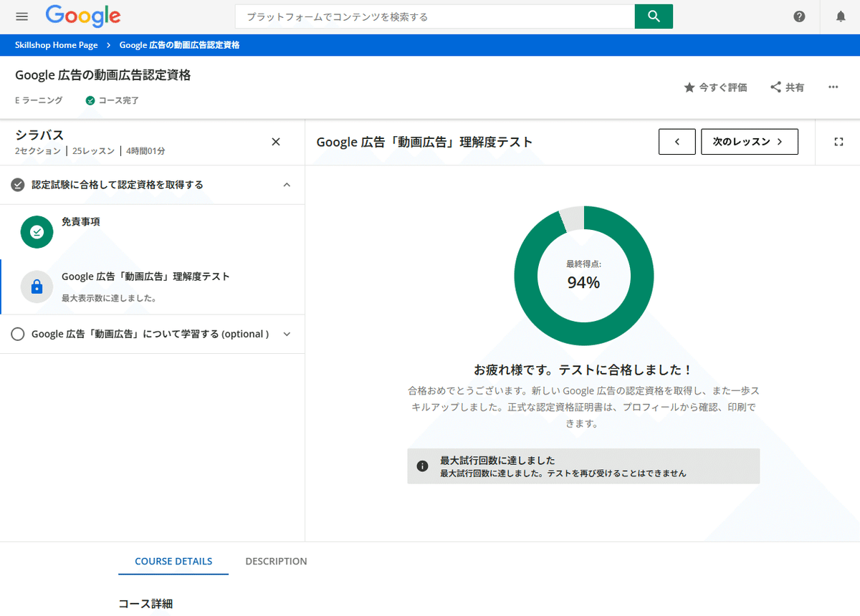This screenshot has width=860, height=616.
Task: Click the 2セクション count text
Action: coord(38,151)
